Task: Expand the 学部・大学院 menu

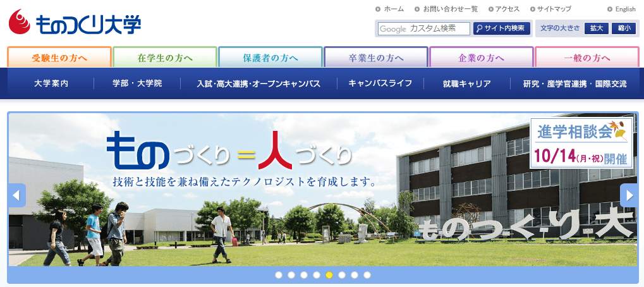Action: [137, 83]
